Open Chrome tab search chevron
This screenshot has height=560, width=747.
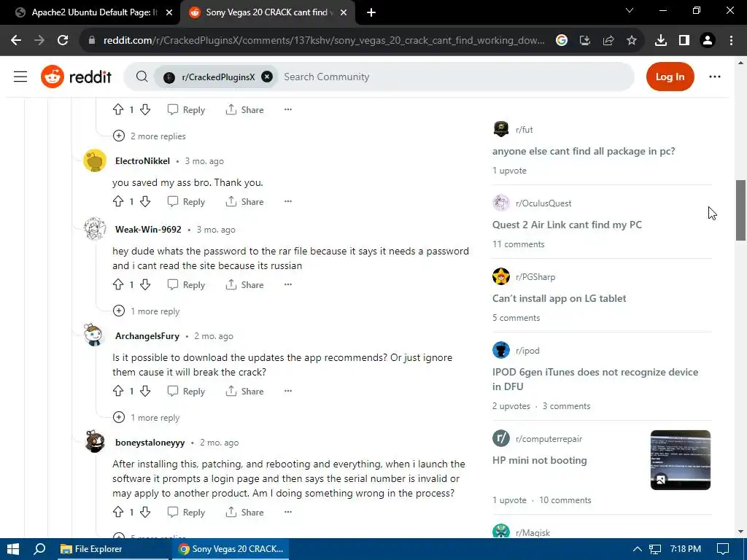point(630,10)
